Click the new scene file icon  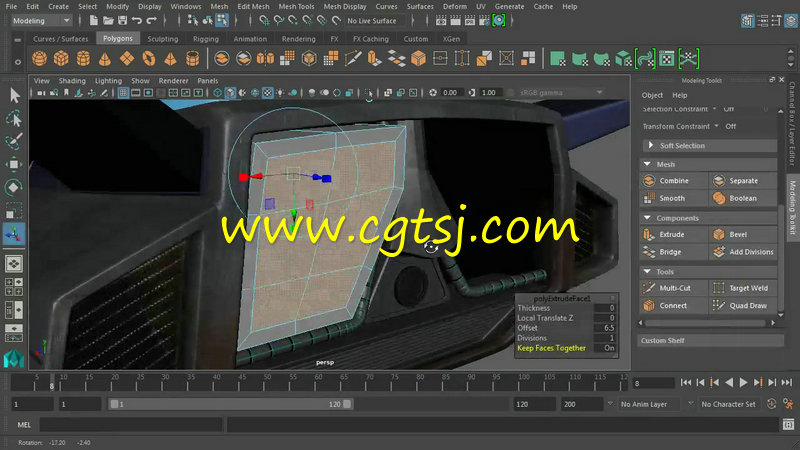[93, 20]
